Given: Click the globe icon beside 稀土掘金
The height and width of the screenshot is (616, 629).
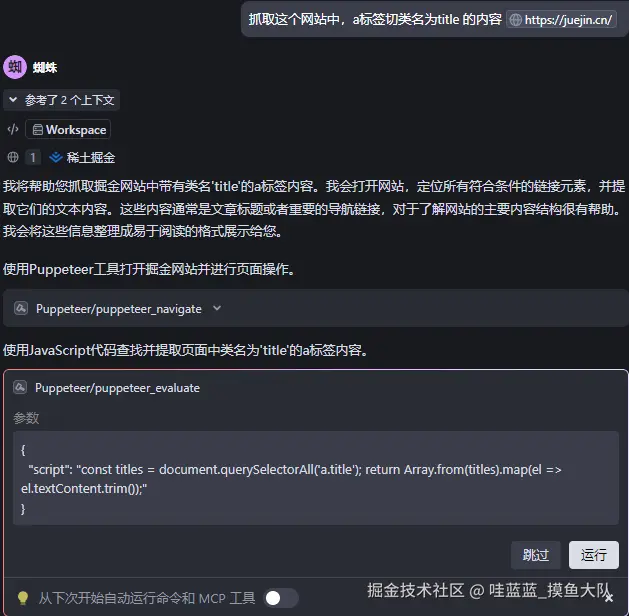Looking at the screenshot, I should [13, 157].
